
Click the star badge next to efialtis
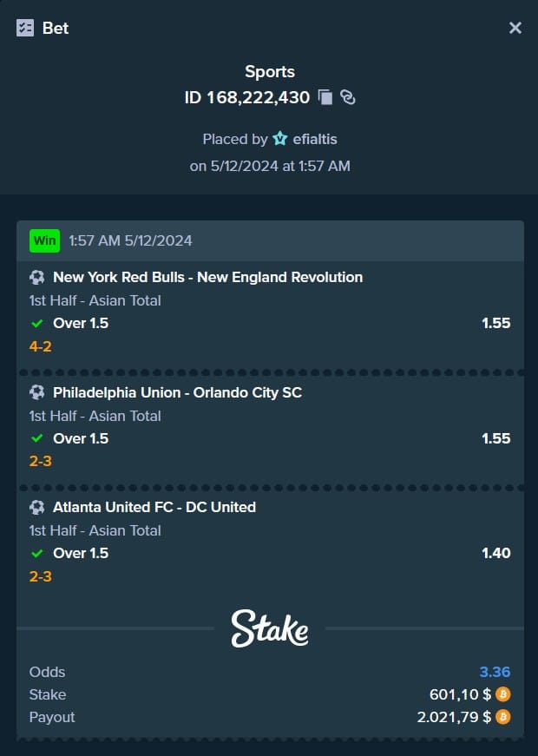tap(279, 139)
